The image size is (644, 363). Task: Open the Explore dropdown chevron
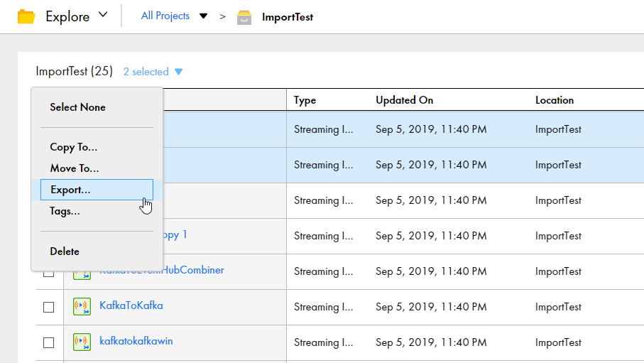103,15
